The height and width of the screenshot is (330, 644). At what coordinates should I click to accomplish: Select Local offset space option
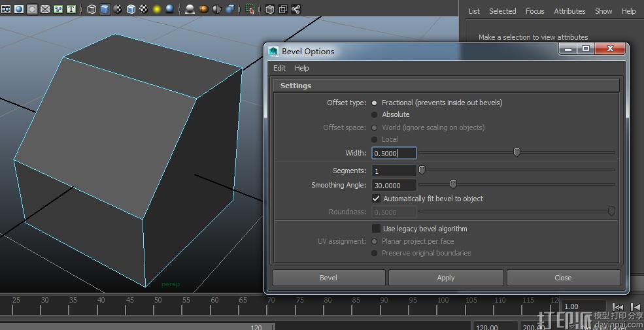coord(374,140)
